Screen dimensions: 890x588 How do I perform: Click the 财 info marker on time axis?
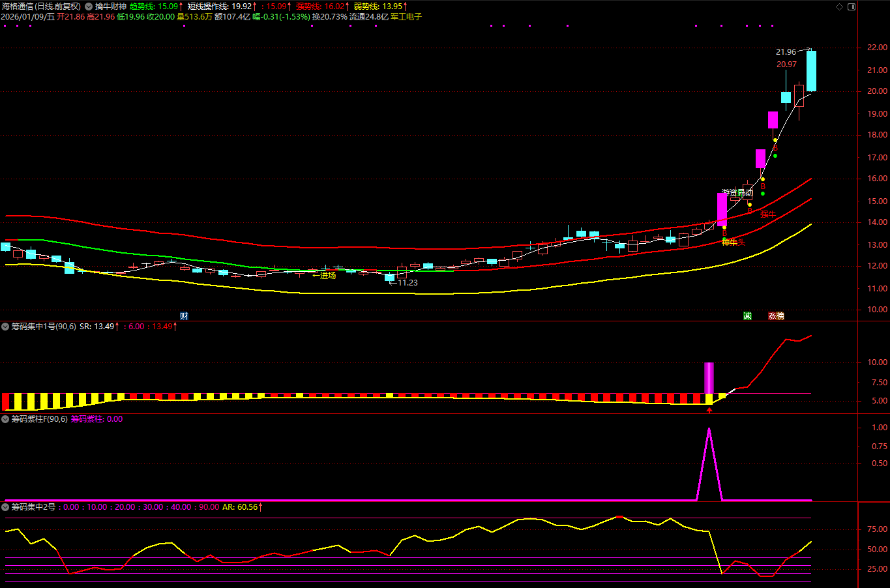tap(184, 316)
